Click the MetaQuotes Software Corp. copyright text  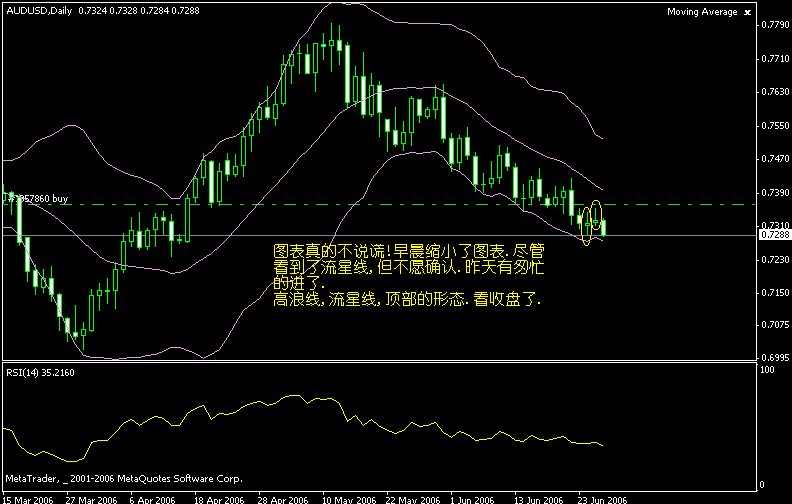coord(124,478)
